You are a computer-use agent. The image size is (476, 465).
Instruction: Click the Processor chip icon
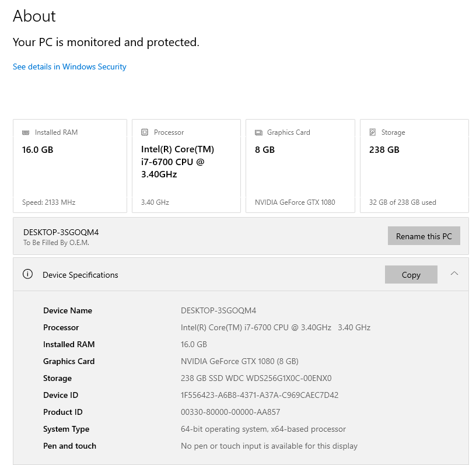point(145,132)
